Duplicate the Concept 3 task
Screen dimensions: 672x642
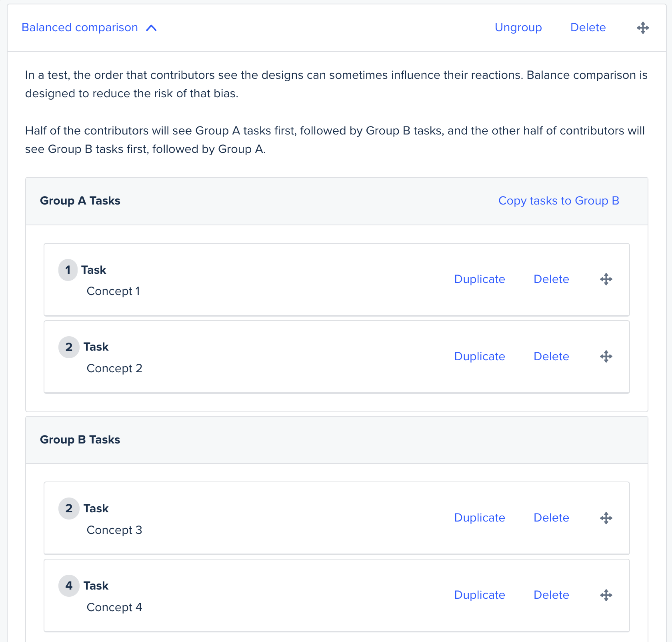480,518
